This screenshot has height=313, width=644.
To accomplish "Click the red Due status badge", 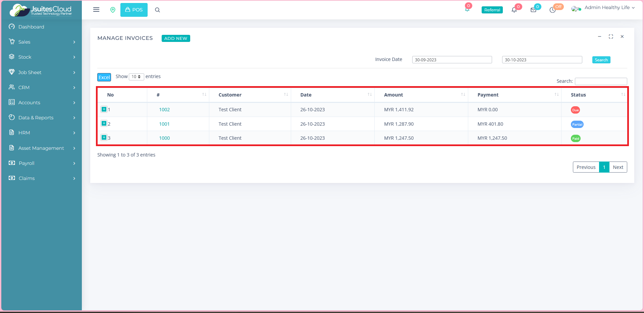I will [575, 110].
